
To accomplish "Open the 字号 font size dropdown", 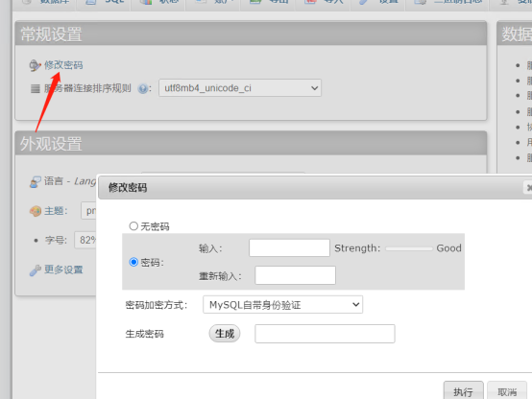I will [85, 241].
